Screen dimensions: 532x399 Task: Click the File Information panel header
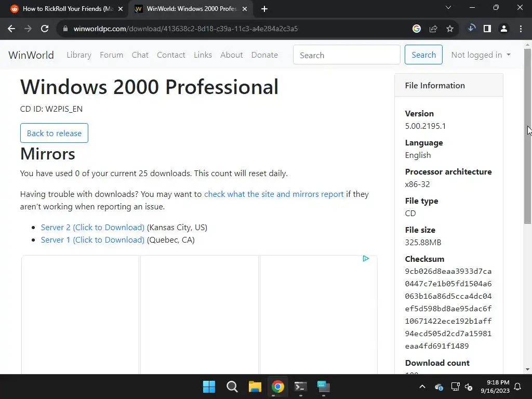[448, 85]
